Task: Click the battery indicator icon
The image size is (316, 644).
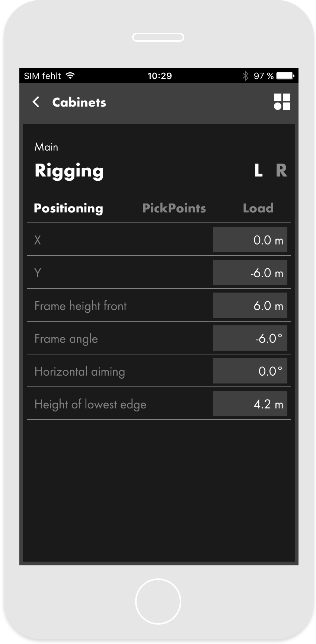Action: click(285, 76)
